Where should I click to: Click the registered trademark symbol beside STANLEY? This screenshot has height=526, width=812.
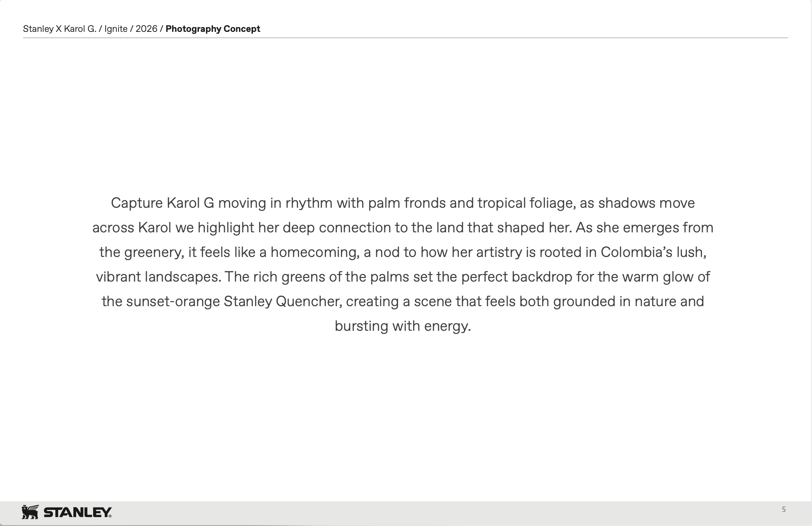pyautogui.click(x=110, y=516)
